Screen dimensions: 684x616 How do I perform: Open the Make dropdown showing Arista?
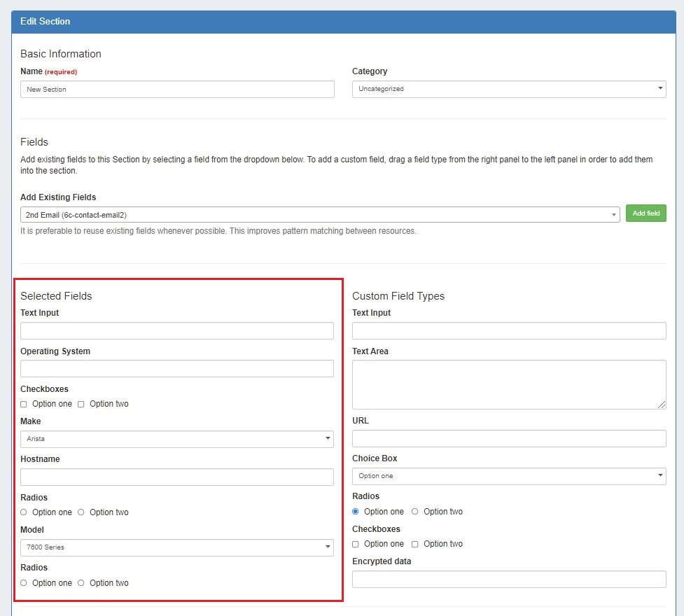(x=176, y=439)
